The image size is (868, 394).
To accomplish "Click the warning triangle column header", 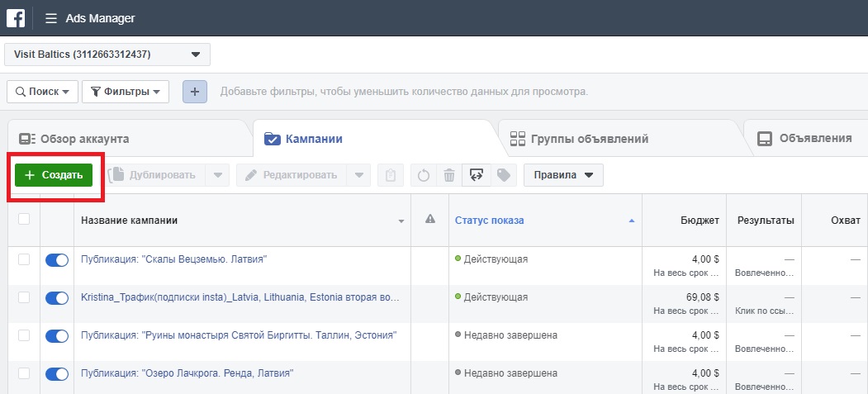I will [429, 220].
